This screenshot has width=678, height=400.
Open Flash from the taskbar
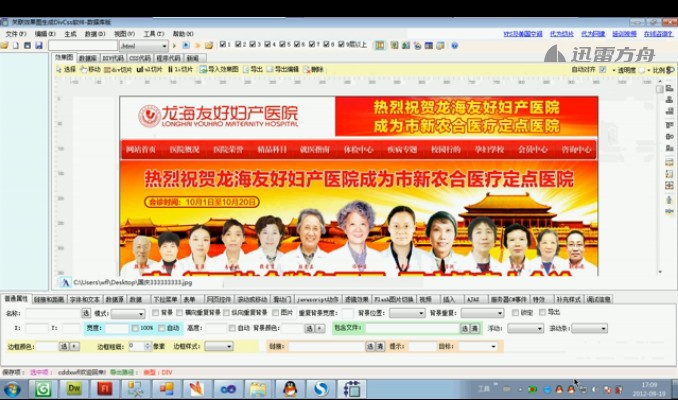click(105, 389)
